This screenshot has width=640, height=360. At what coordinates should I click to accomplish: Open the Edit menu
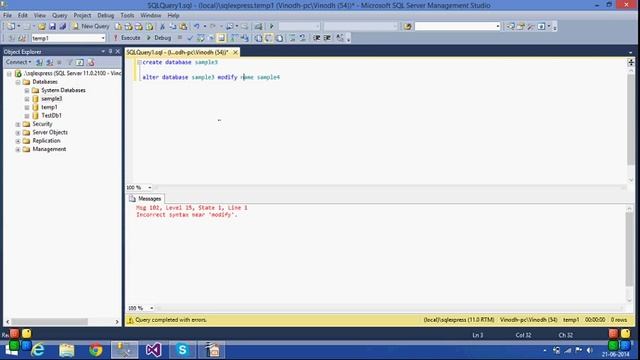pyautogui.click(x=22, y=16)
